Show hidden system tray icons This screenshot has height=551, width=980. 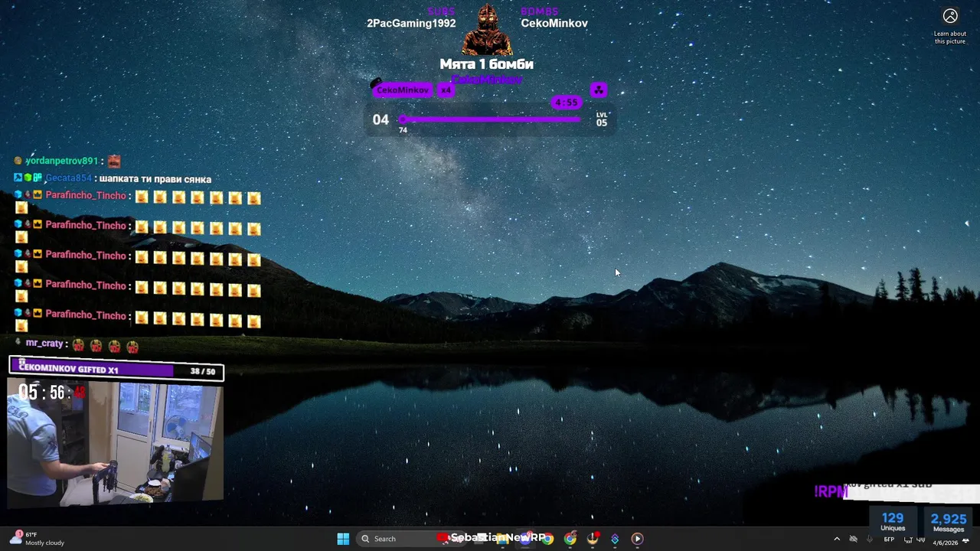coord(837,540)
